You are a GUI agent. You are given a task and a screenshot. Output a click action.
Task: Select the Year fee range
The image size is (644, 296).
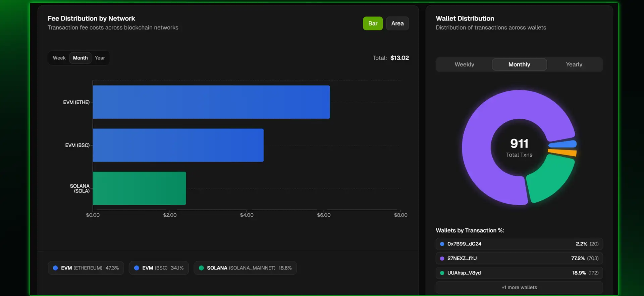pyautogui.click(x=100, y=58)
